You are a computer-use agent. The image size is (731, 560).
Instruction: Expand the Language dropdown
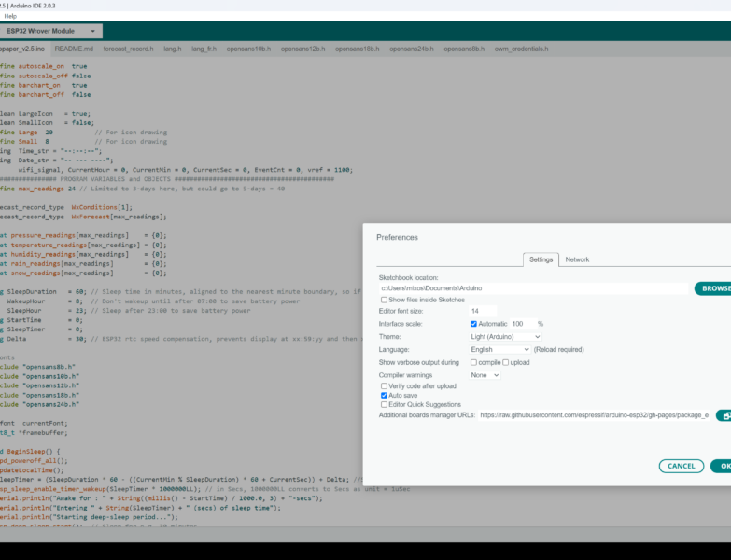click(x=499, y=349)
